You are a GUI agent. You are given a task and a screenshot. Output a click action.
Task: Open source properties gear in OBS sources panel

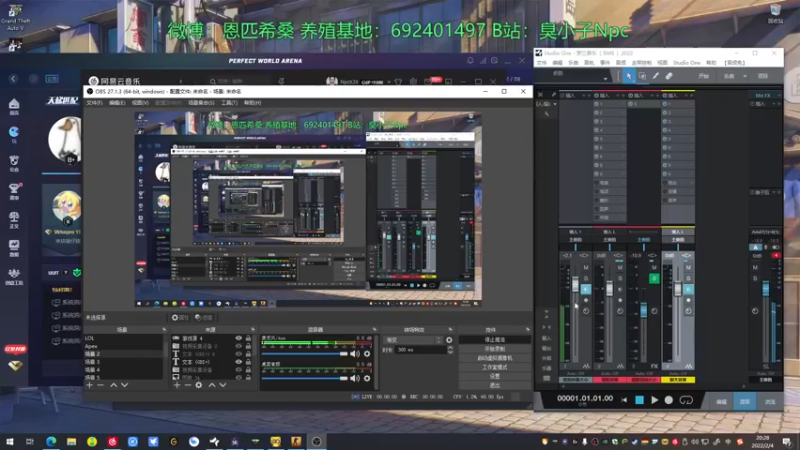[x=198, y=385]
